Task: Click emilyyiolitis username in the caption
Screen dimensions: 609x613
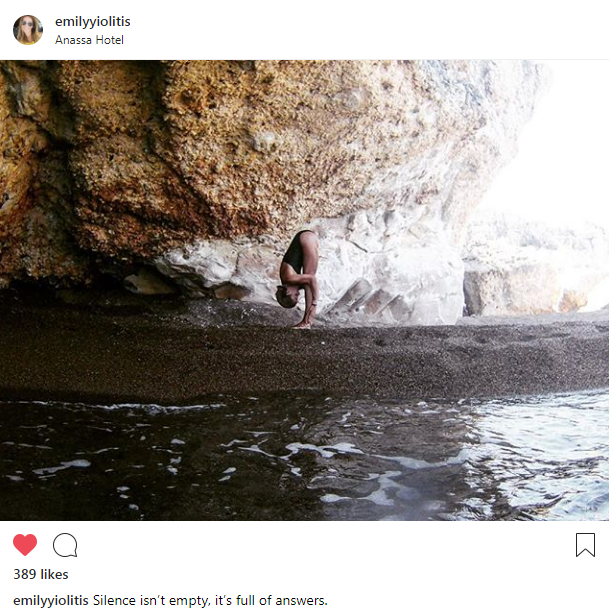Action: tap(51, 600)
